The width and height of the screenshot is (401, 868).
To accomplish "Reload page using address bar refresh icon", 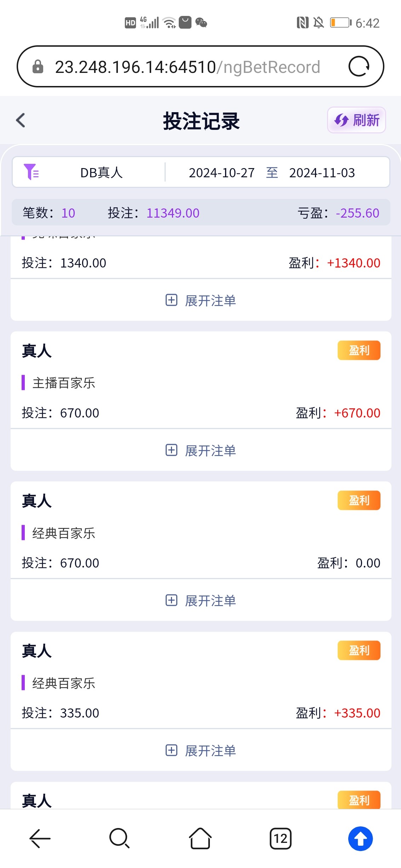I will click(359, 67).
